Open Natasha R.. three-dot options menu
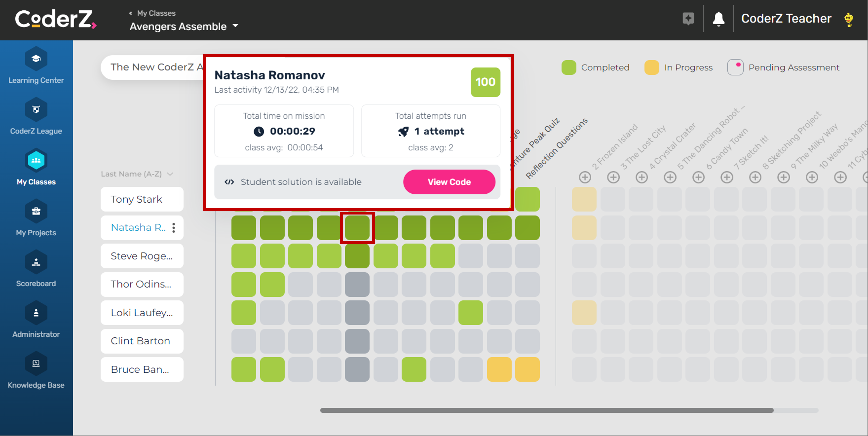This screenshot has height=436, width=868. point(174,228)
